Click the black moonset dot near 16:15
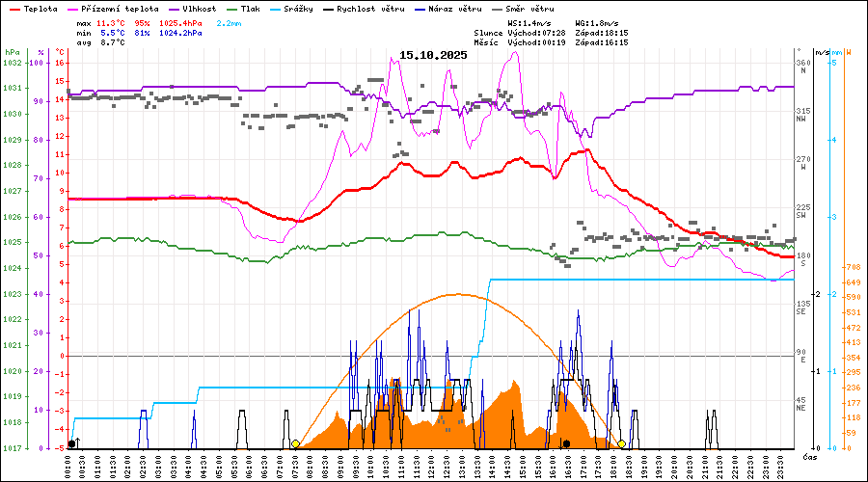The image size is (868, 482). (x=566, y=443)
